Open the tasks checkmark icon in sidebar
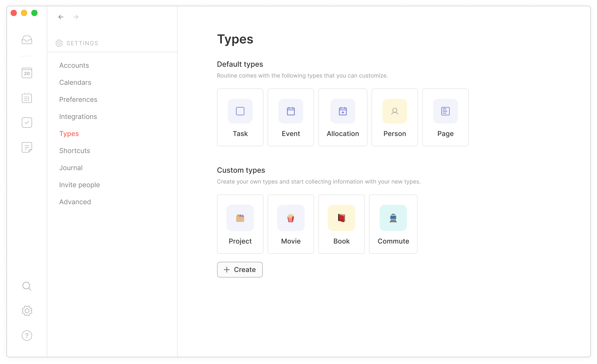 point(27,122)
